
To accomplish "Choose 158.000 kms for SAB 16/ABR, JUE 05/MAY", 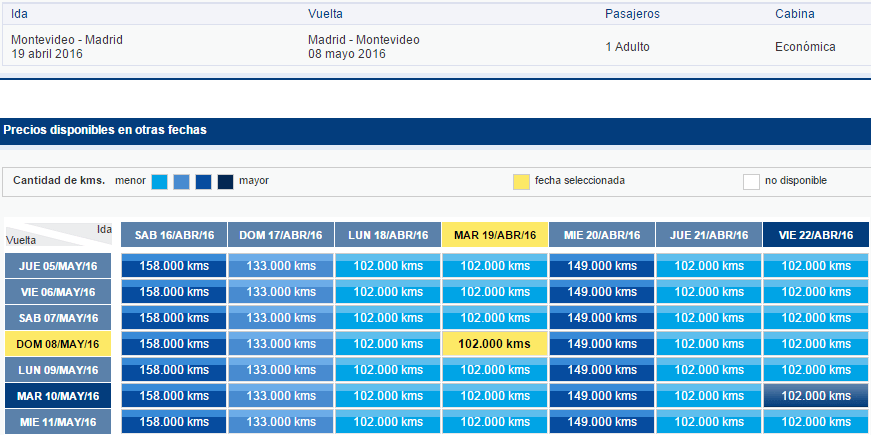I will pyautogui.click(x=174, y=266).
